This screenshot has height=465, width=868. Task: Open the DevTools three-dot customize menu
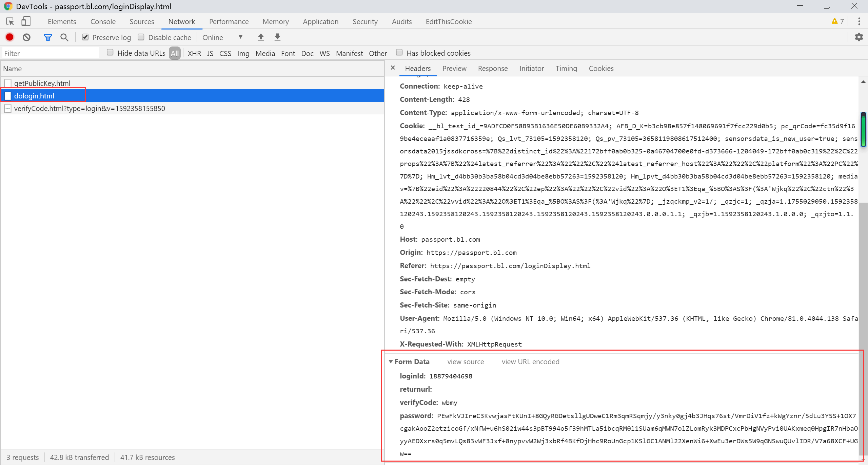pos(859,21)
